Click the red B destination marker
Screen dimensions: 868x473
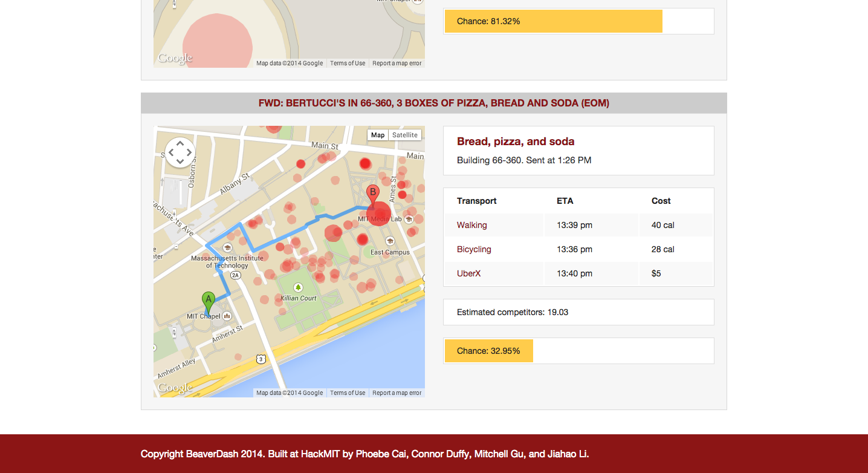tap(373, 197)
